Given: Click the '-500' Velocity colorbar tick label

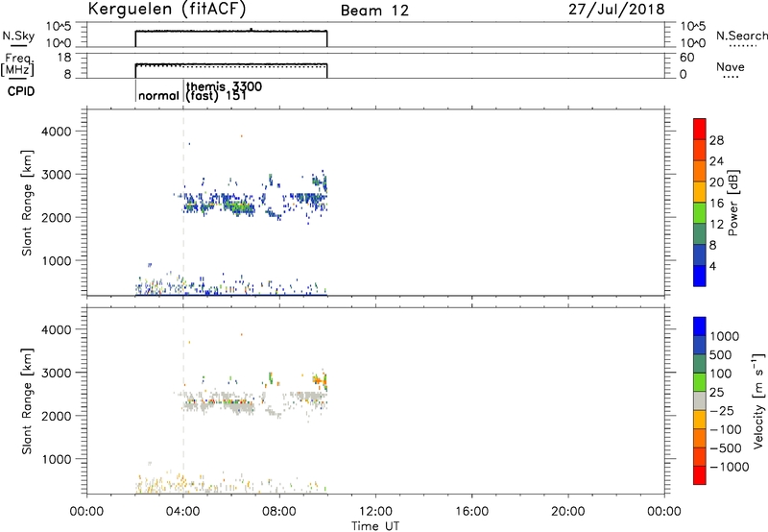Looking at the screenshot, I should point(726,447).
